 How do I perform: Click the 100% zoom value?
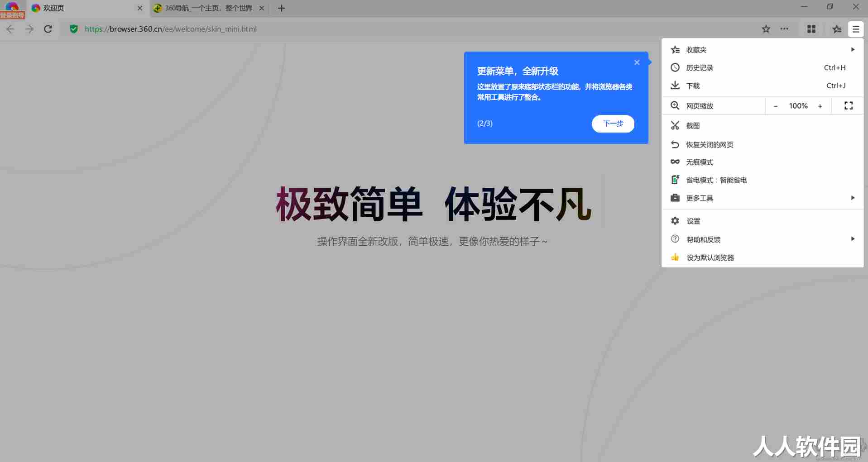click(x=798, y=106)
